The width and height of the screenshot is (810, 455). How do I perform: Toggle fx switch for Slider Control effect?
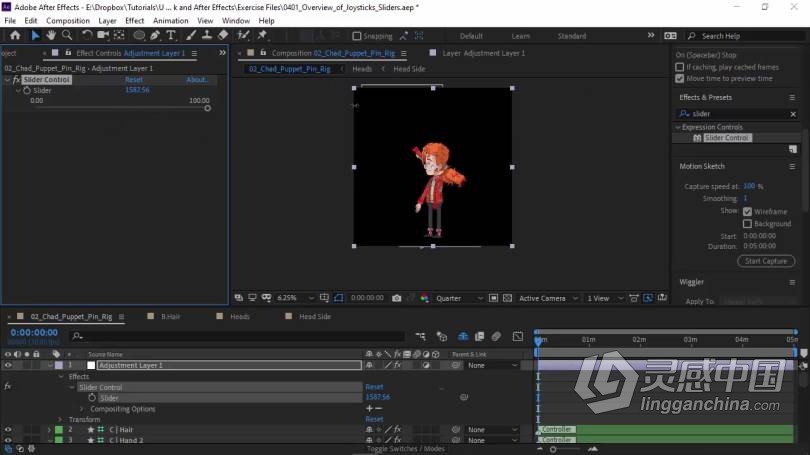click(x=7, y=386)
